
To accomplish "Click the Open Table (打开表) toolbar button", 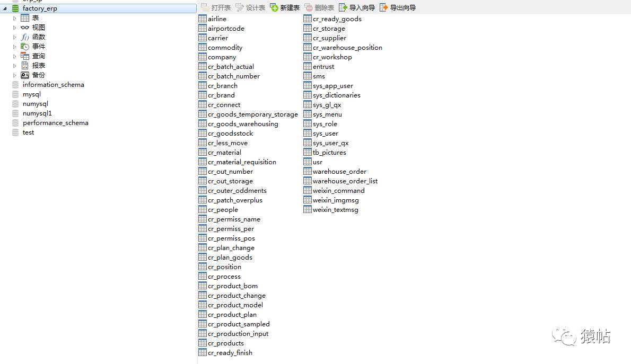I will (x=216, y=7).
